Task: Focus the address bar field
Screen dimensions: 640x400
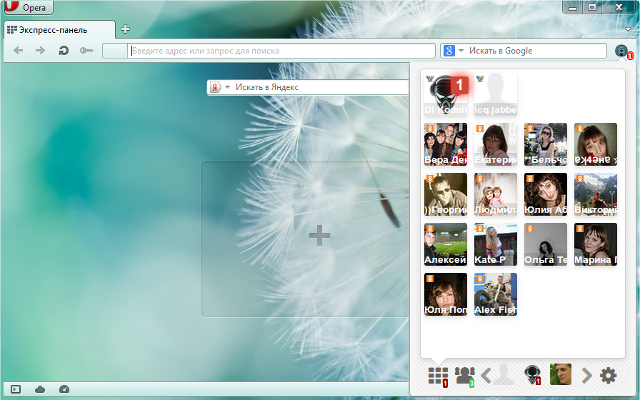Action: click(280, 50)
